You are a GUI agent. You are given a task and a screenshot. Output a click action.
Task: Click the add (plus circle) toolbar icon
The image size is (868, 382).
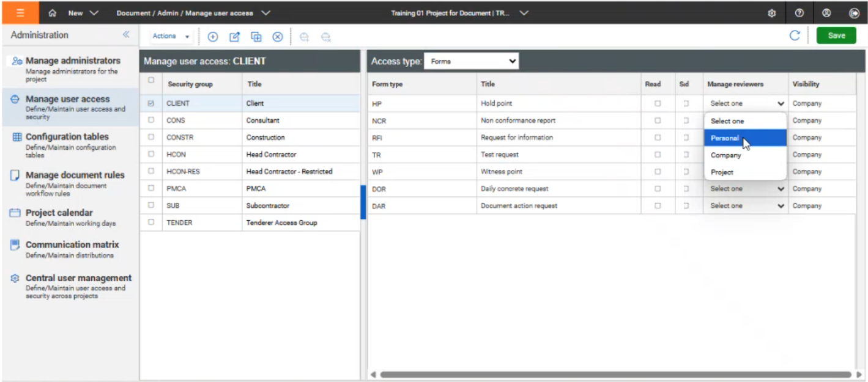[213, 37]
